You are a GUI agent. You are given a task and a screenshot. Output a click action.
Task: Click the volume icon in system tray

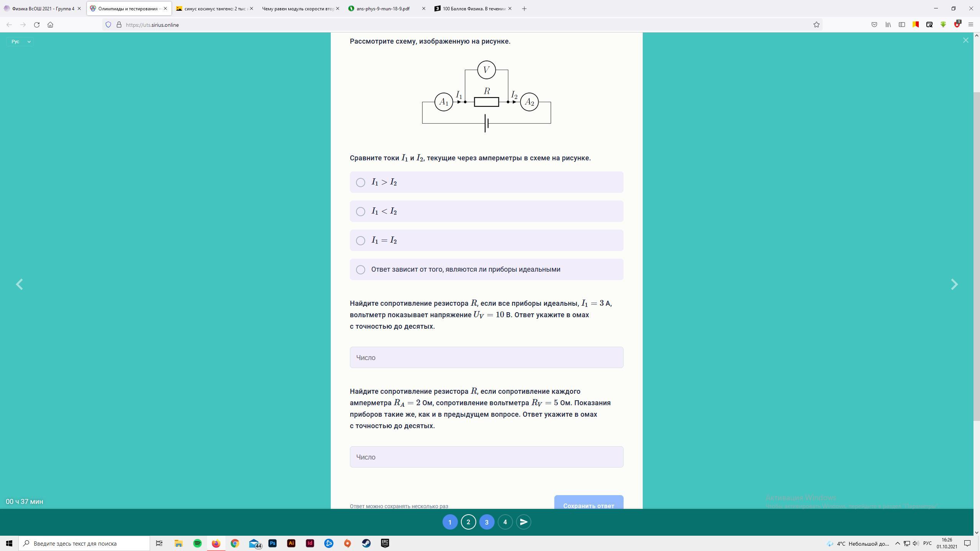(x=916, y=543)
